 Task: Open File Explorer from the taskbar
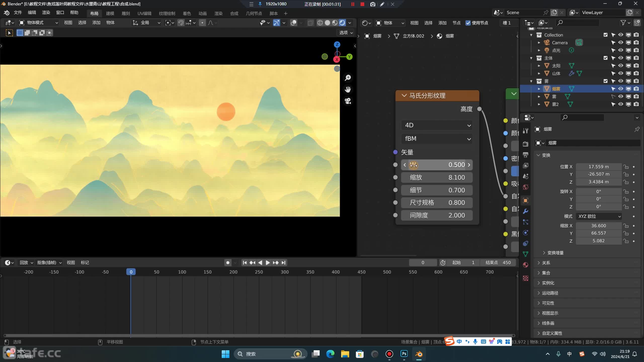coord(345,354)
